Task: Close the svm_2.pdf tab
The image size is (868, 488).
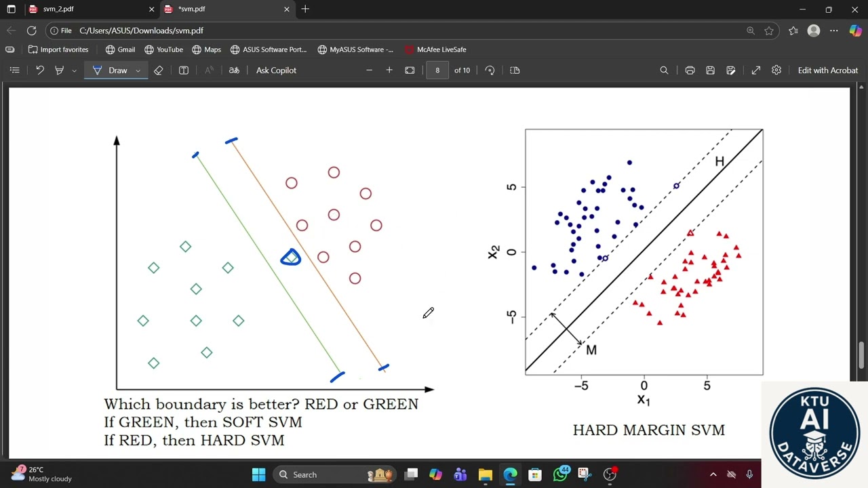Action: click(x=151, y=9)
